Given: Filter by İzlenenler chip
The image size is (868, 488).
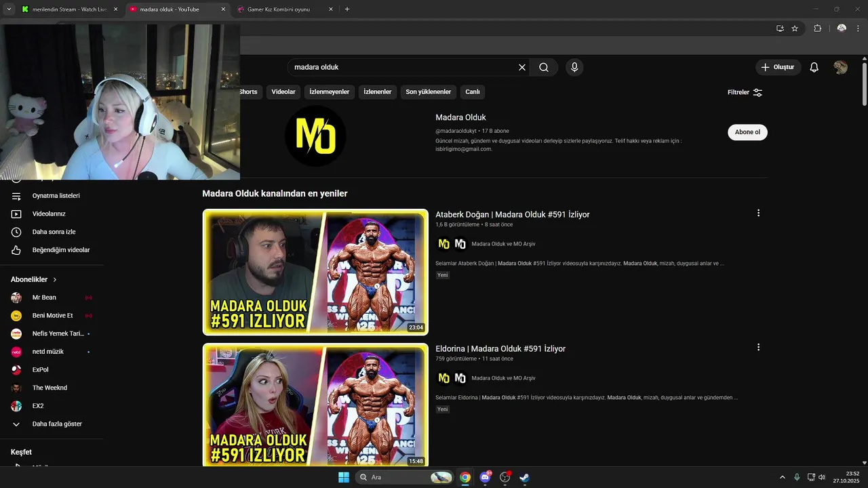Looking at the screenshot, I should click(378, 92).
